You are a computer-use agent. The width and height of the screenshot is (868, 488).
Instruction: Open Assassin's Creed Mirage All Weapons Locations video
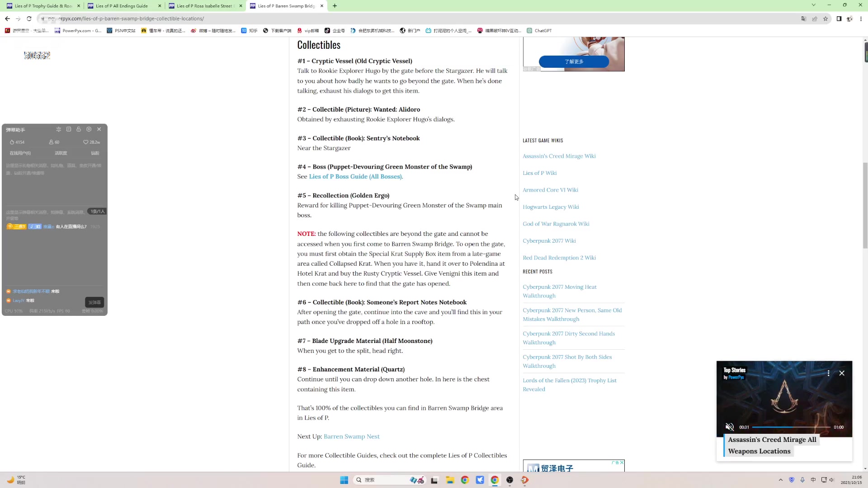(772, 446)
